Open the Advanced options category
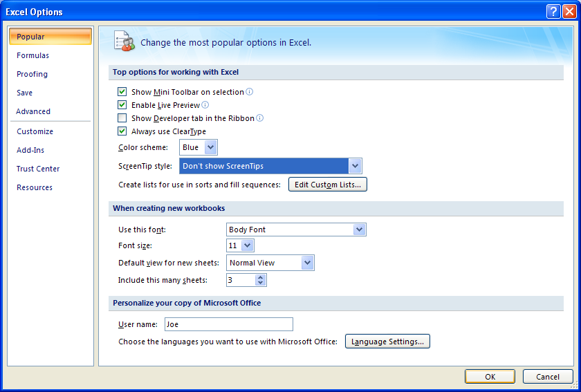 pyautogui.click(x=33, y=111)
